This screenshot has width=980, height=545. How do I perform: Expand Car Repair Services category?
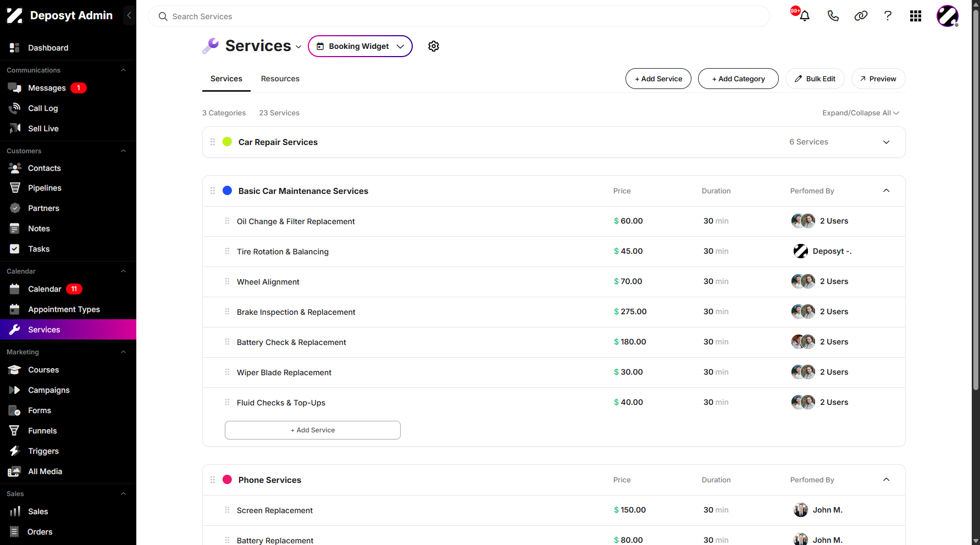click(x=886, y=142)
